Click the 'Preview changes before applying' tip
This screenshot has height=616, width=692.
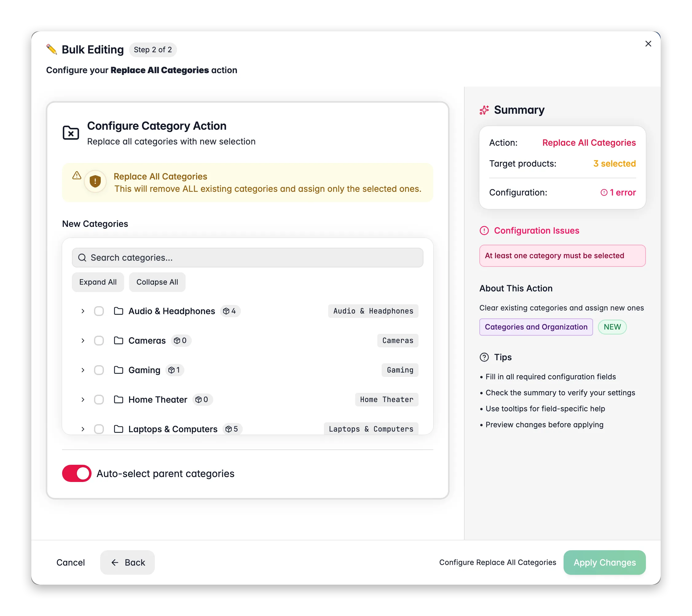point(545,425)
